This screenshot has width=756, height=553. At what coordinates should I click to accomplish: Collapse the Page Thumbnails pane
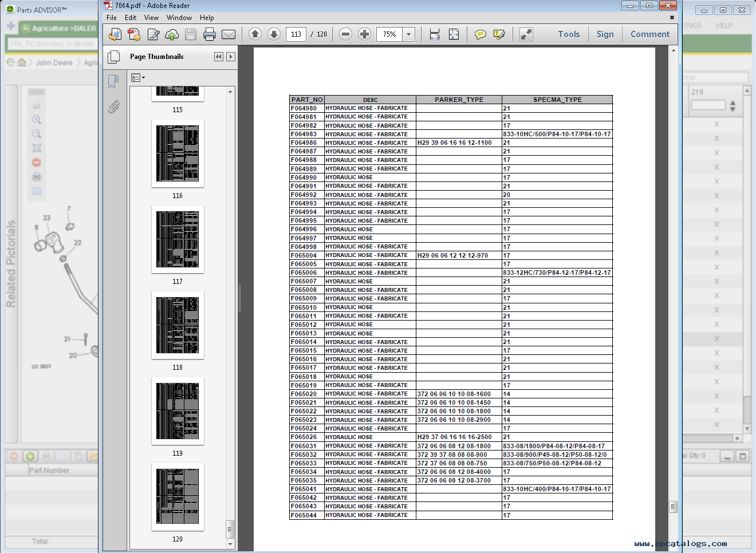point(218,57)
